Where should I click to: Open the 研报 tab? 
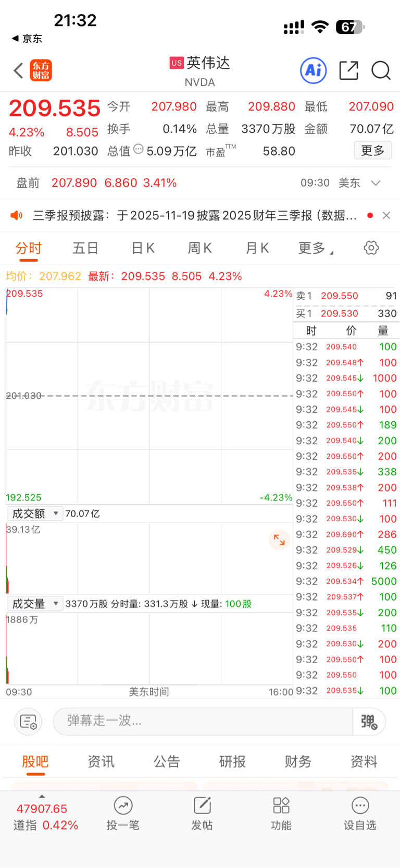(x=232, y=762)
